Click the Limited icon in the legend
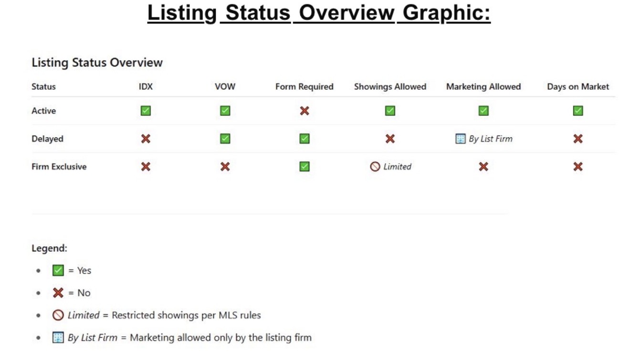Image resolution: width=630 pixels, height=364 pixels. point(58,315)
